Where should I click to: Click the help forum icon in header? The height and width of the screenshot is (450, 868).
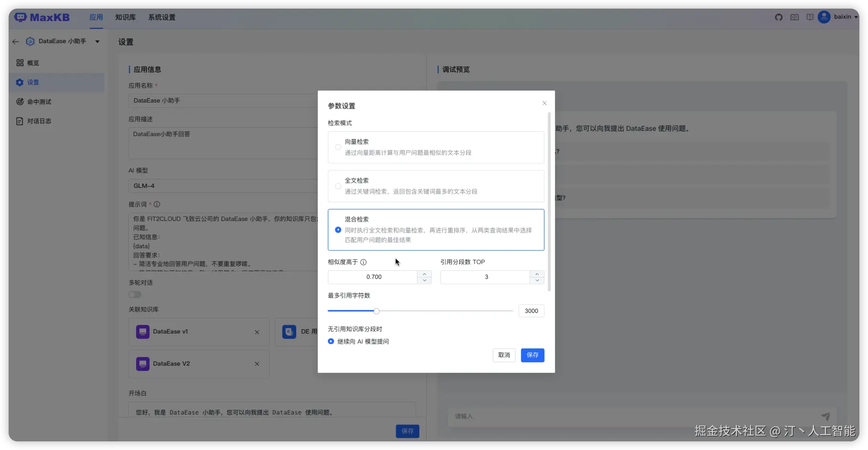[810, 17]
